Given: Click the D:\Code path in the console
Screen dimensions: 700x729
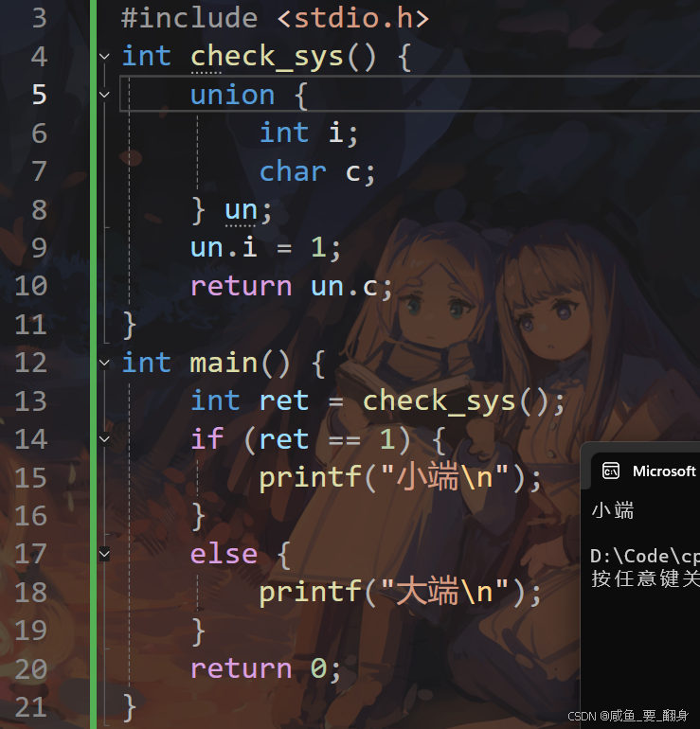Looking at the screenshot, I should pos(645,556).
